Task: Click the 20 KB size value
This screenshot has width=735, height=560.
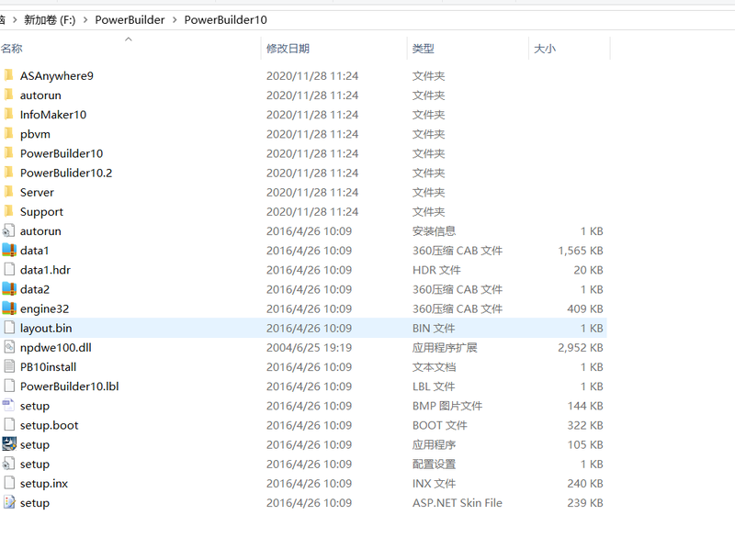Action: click(588, 270)
